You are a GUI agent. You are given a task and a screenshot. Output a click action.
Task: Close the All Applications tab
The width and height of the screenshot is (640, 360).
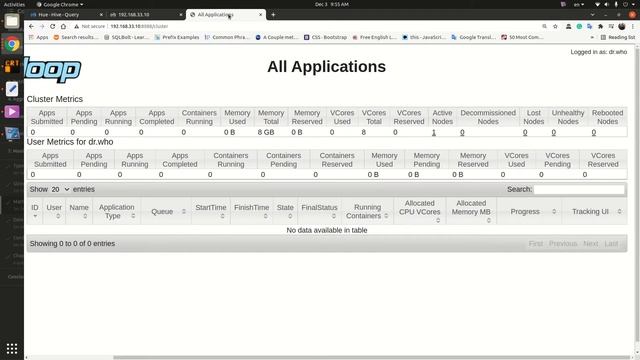click(x=260, y=15)
